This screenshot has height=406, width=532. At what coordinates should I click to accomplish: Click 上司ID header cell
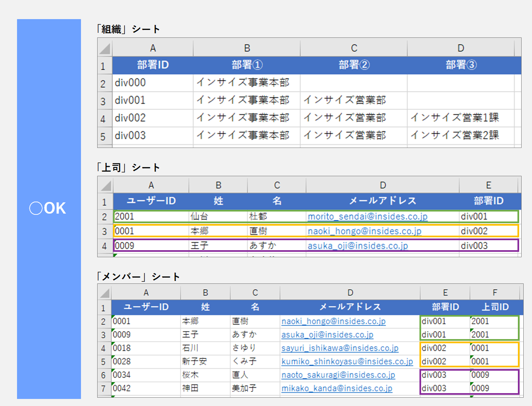[x=495, y=307]
